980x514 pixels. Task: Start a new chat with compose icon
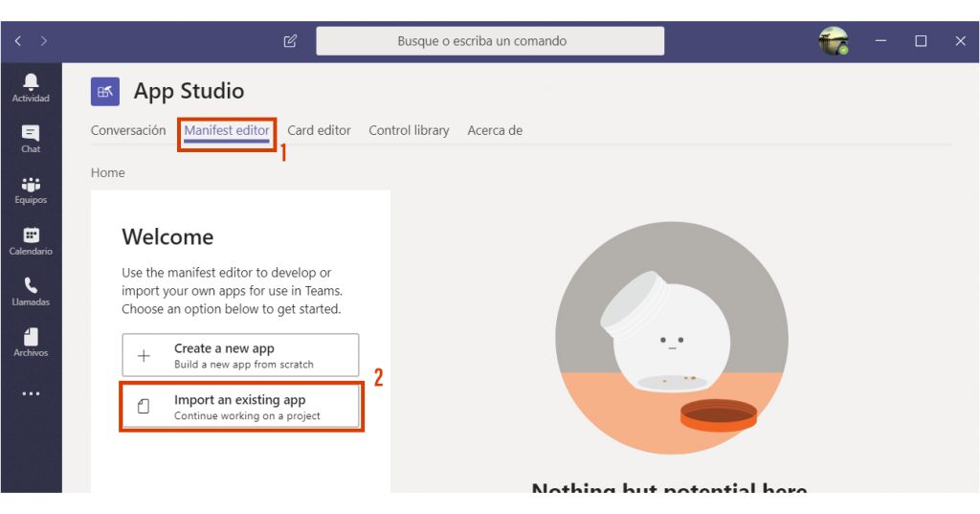[x=290, y=41]
